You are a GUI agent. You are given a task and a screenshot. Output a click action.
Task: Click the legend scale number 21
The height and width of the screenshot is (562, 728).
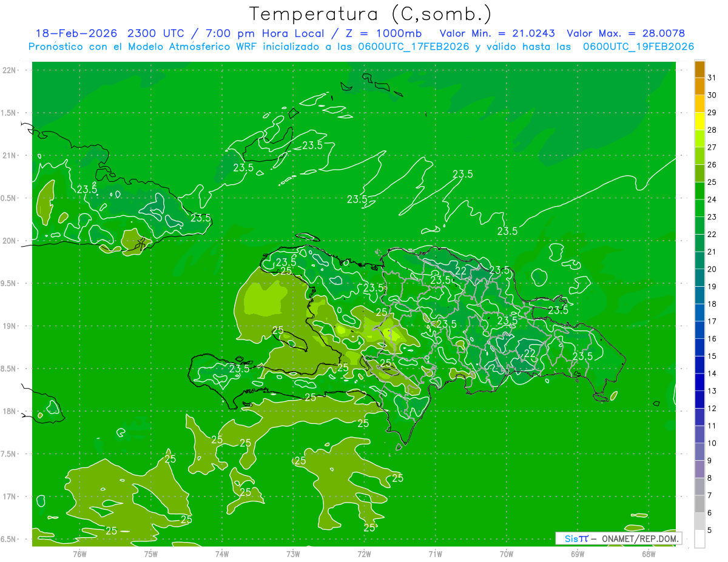pyautogui.click(x=712, y=252)
